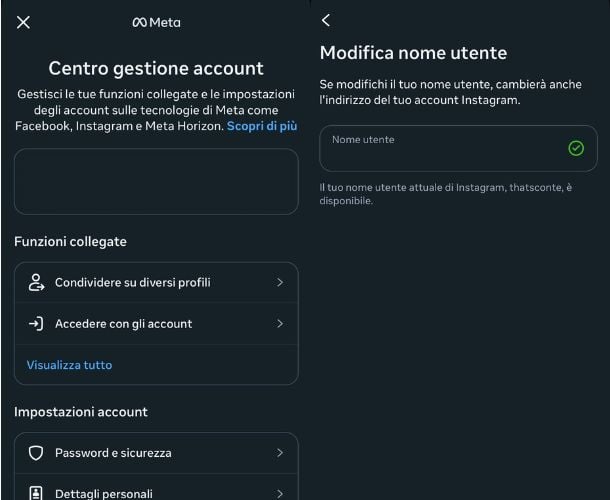
Task: Expand Dettagli personali chevron
Action: (280, 492)
